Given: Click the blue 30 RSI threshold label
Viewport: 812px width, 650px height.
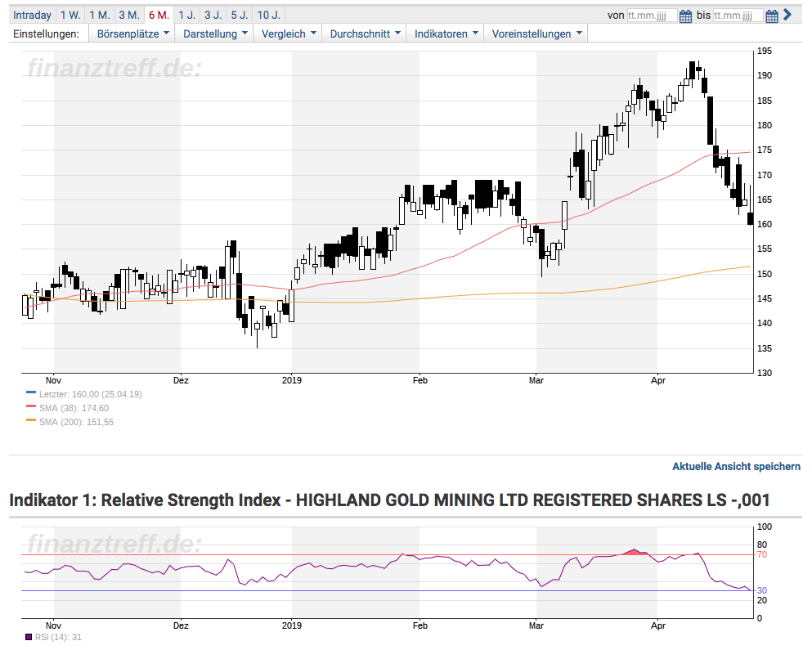Looking at the screenshot, I should coord(762,590).
